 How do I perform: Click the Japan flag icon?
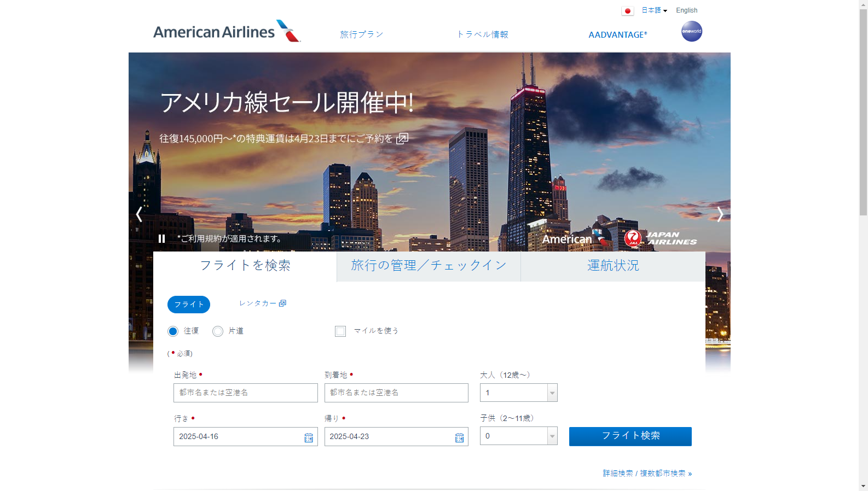point(627,11)
